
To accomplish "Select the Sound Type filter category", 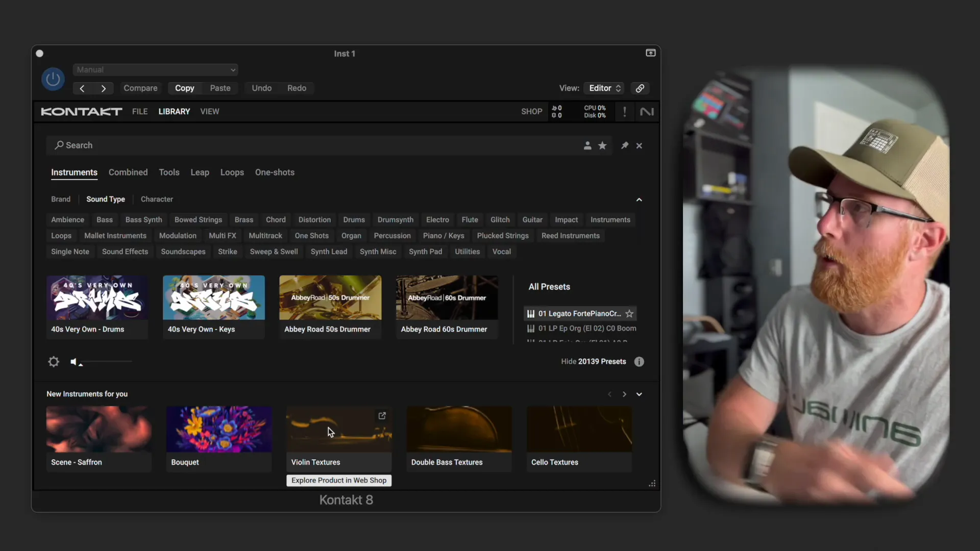I will 106,199.
